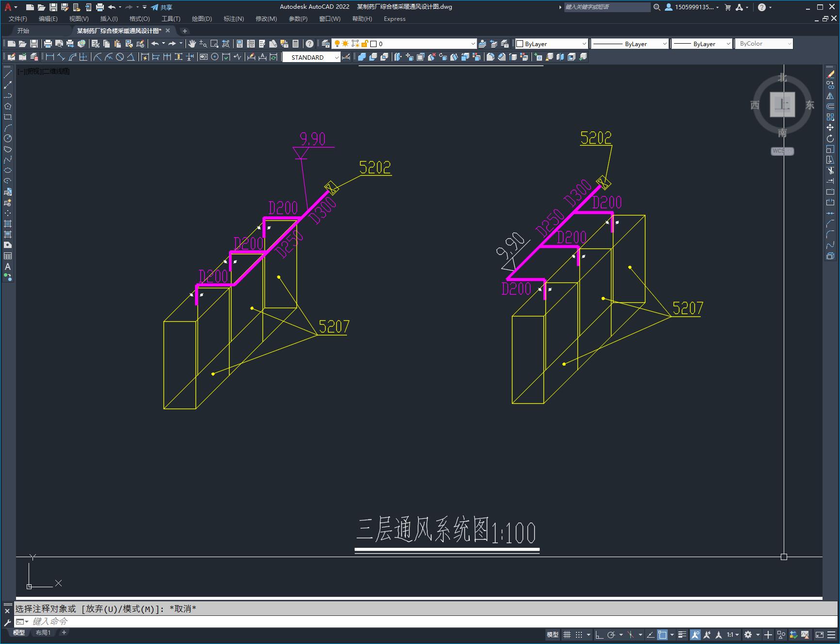Viewport: 840px width, 644px height.
Task: Open the Express menu
Action: [395, 18]
